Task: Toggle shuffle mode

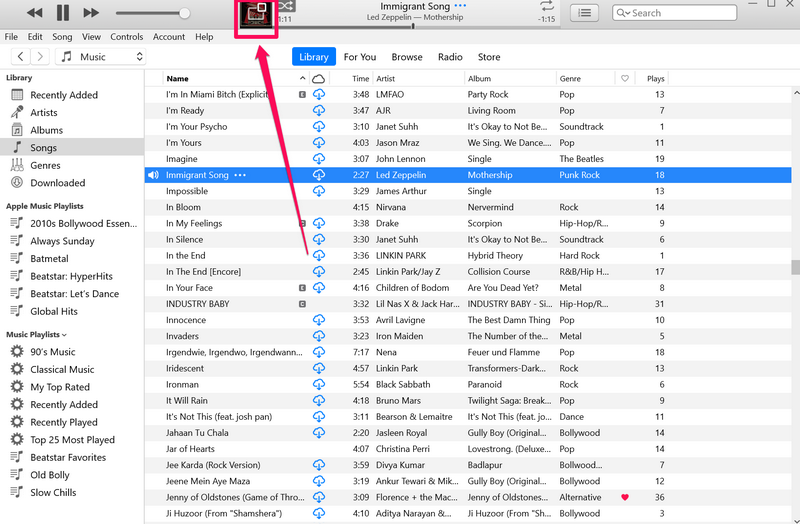Action: tap(286, 6)
